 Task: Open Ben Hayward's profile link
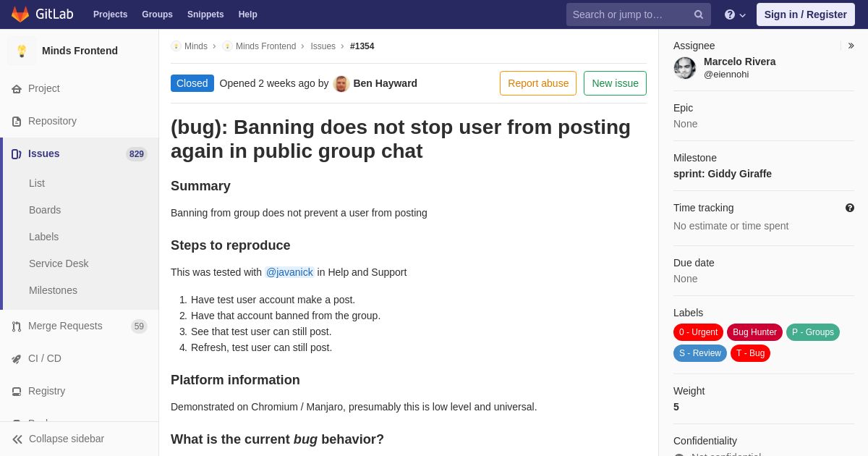tap(385, 83)
